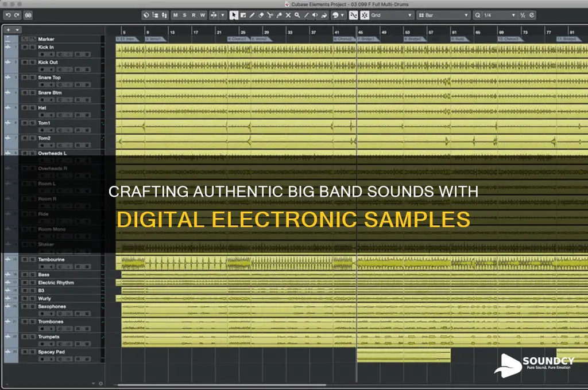The height and width of the screenshot is (390, 588).
Task: Toggle Constrain Delay Compensation button
Action: pyautogui.click(x=28, y=15)
